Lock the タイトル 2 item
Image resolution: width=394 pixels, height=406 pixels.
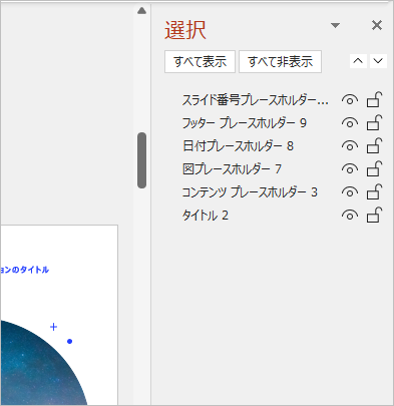coord(374,215)
